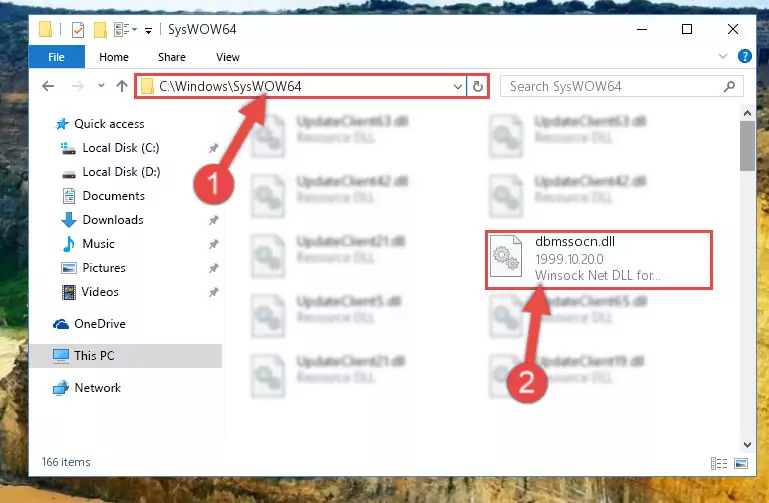769x503 pixels.
Task: Click the dbmssocn.dll file name
Action: point(575,241)
